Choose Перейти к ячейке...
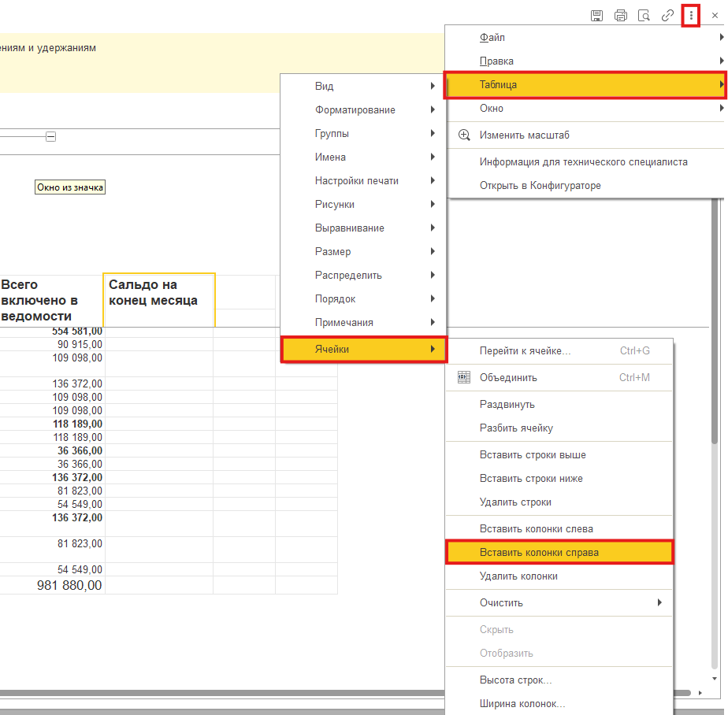Viewport: 728px width, 715px height. pyautogui.click(x=559, y=350)
